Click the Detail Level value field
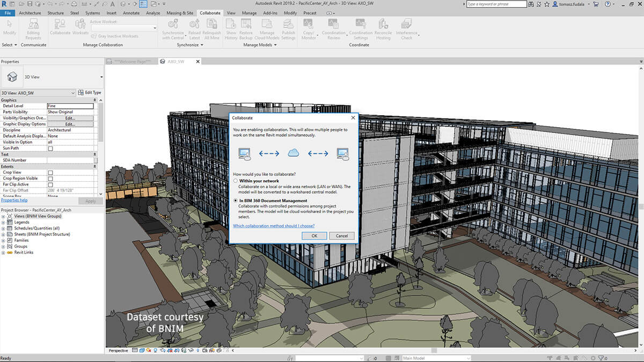The height and width of the screenshot is (362, 644). pos(70,106)
